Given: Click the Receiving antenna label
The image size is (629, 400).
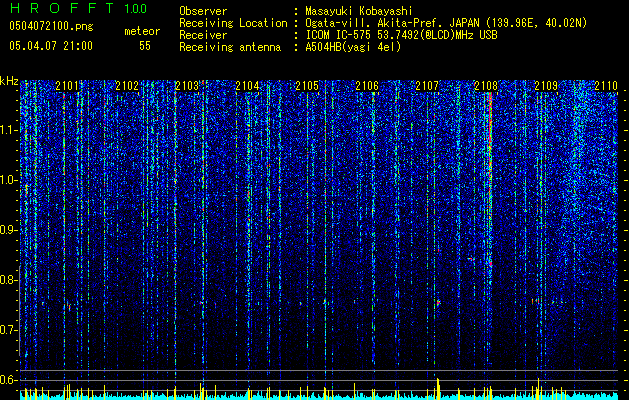Looking at the screenshot, I should [230, 47].
